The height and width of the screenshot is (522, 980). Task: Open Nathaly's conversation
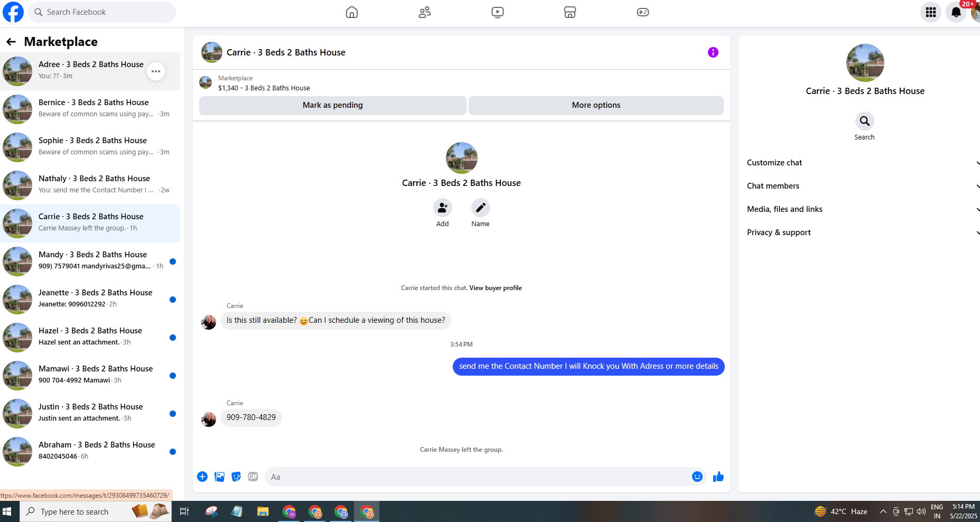(x=90, y=185)
